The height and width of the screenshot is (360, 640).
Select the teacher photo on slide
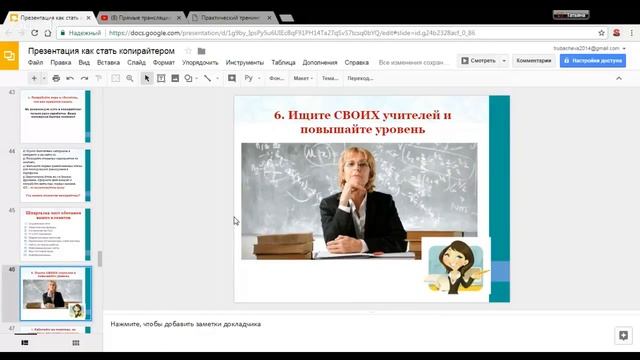pos(359,201)
